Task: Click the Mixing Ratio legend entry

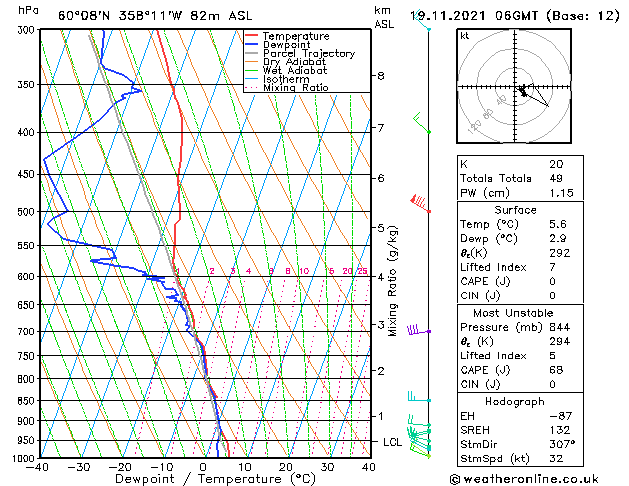Action: 287,88
